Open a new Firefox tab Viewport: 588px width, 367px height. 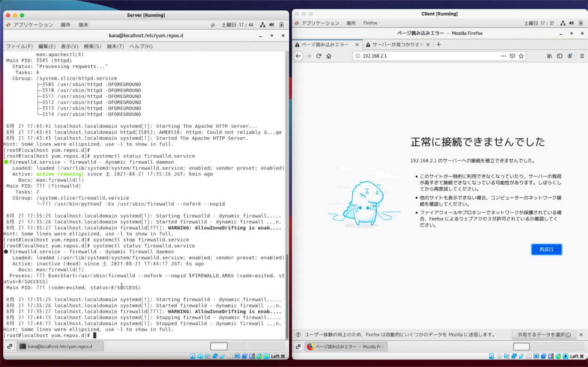coord(439,45)
